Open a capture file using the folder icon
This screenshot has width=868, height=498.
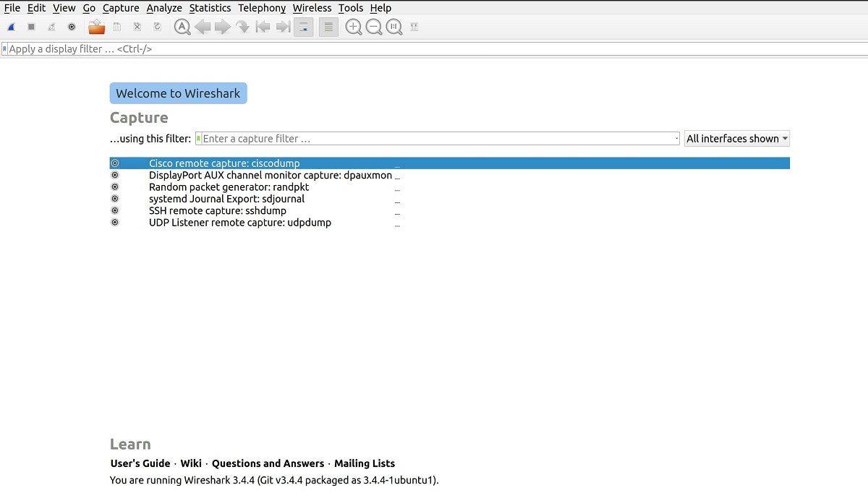click(96, 27)
